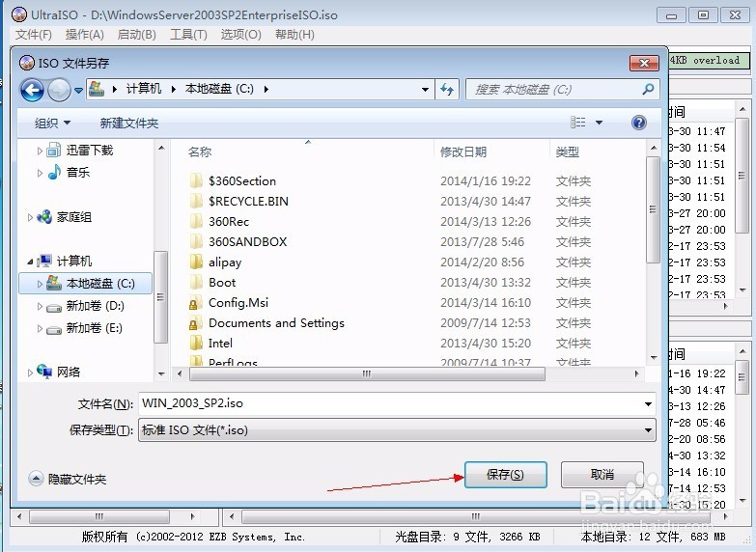The width and height of the screenshot is (756, 552).
Task: Click the search magnifier icon
Action: pos(648,89)
